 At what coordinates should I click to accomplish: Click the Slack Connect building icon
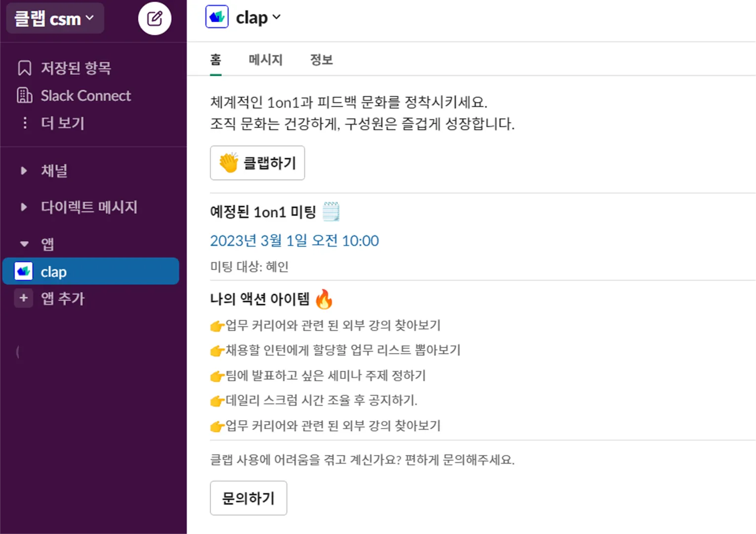tap(24, 95)
